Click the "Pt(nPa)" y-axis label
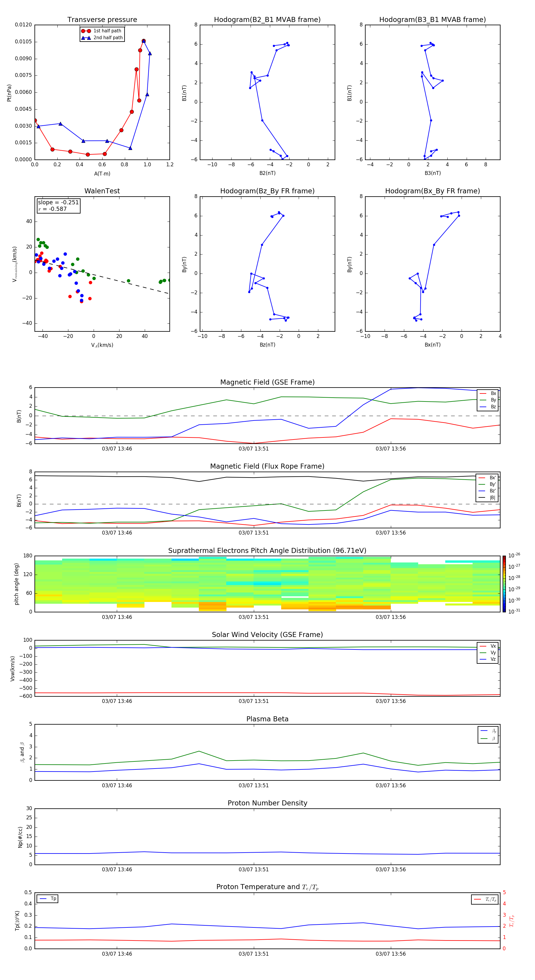The height and width of the screenshot is (980, 535). tap(9, 92)
